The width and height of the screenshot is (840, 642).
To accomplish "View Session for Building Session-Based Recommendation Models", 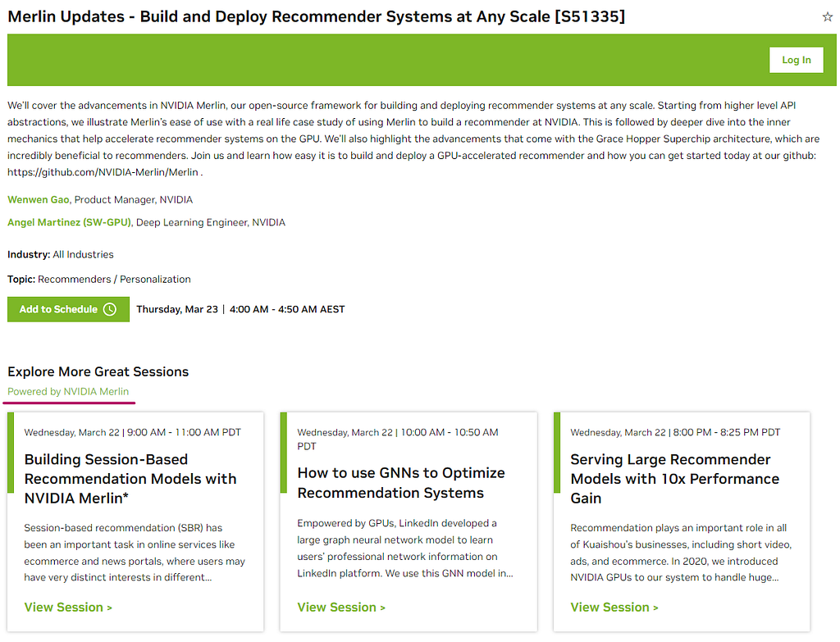I will tap(68, 608).
